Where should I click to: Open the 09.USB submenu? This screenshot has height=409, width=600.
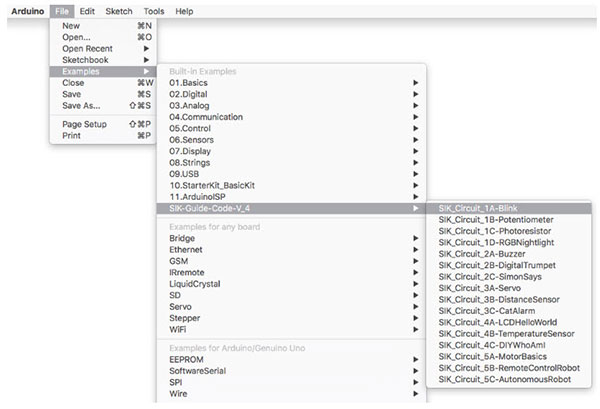pyautogui.click(x=291, y=174)
